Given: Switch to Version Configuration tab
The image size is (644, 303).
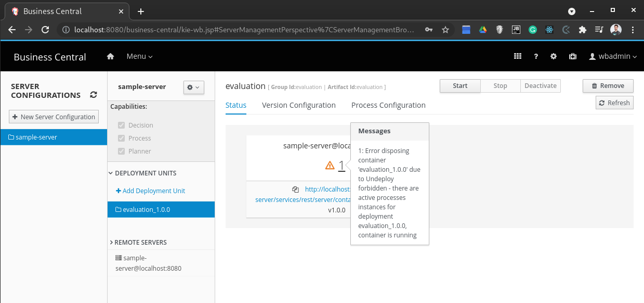Looking at the screenshot, I should click(299, 105).
